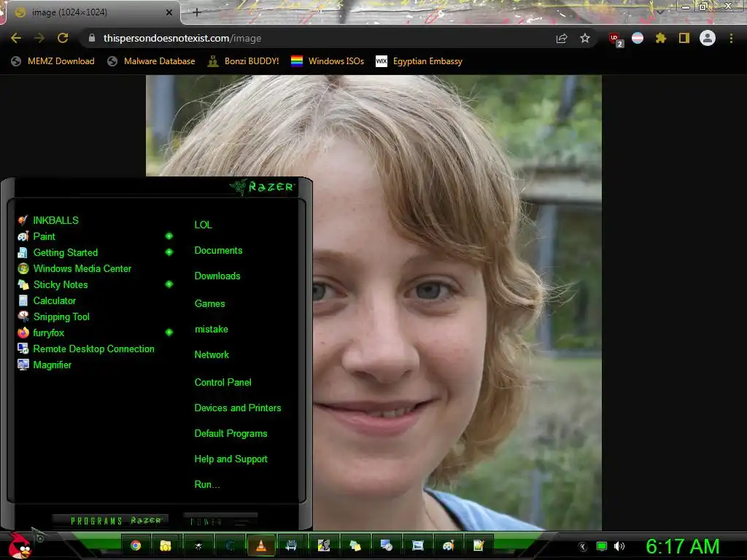Screen dimensions: 747x560
Task: Bookmark this page with the star icon
Action: click(585, 38)
